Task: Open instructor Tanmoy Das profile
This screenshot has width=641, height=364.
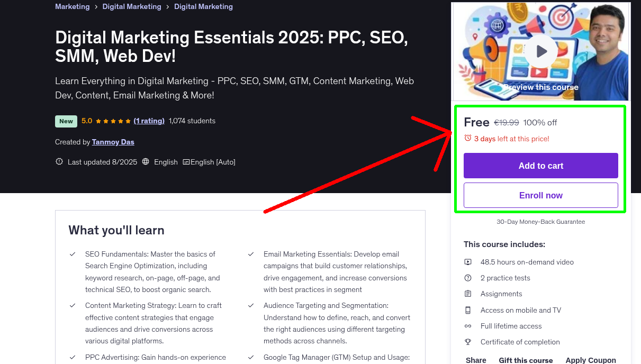Action: pos(113,142)
